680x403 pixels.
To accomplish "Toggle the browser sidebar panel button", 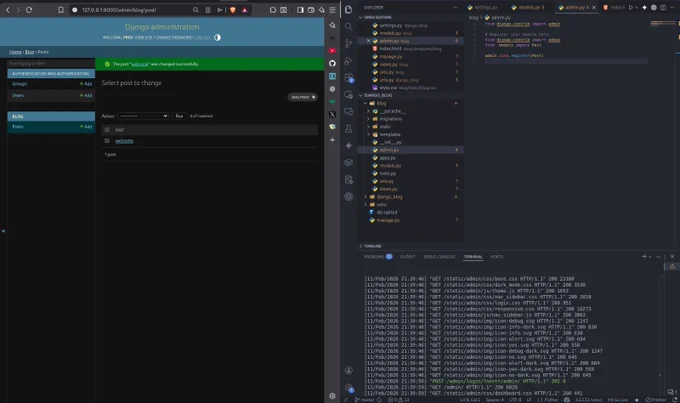I will [x=300, y=10].
